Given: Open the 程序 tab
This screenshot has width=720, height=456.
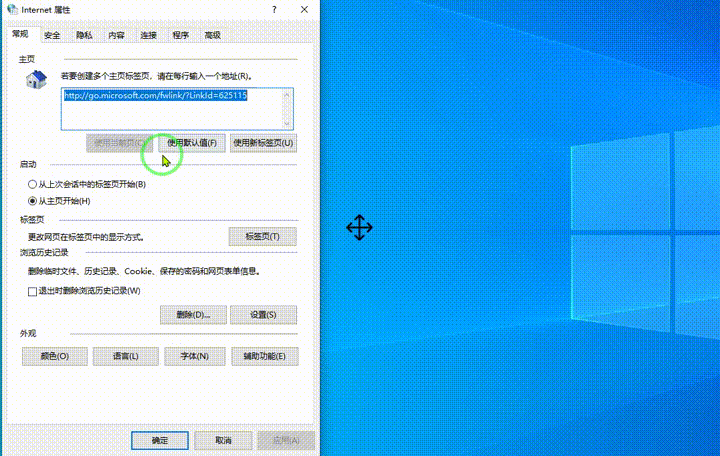Looking at the screenshot, I should 180,35.
